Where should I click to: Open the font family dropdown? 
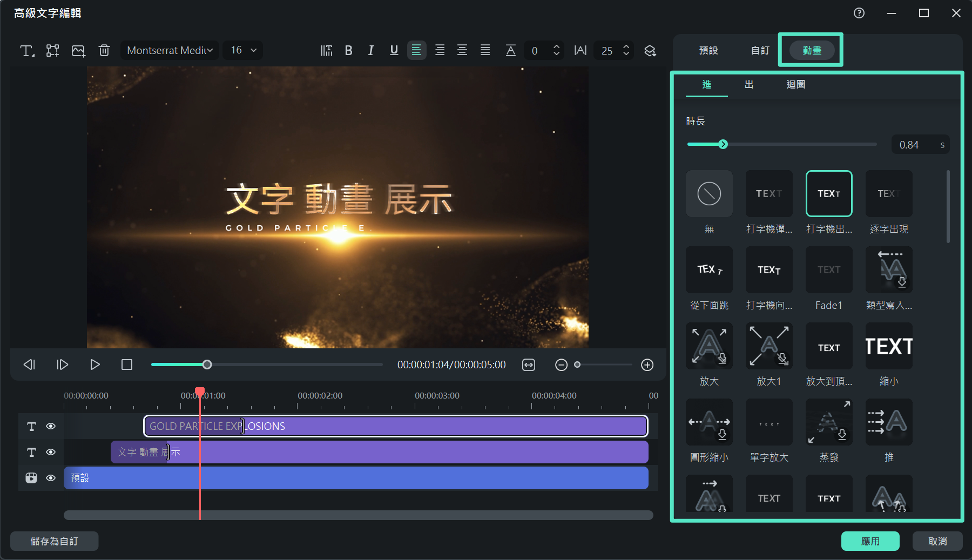point(170,50)
